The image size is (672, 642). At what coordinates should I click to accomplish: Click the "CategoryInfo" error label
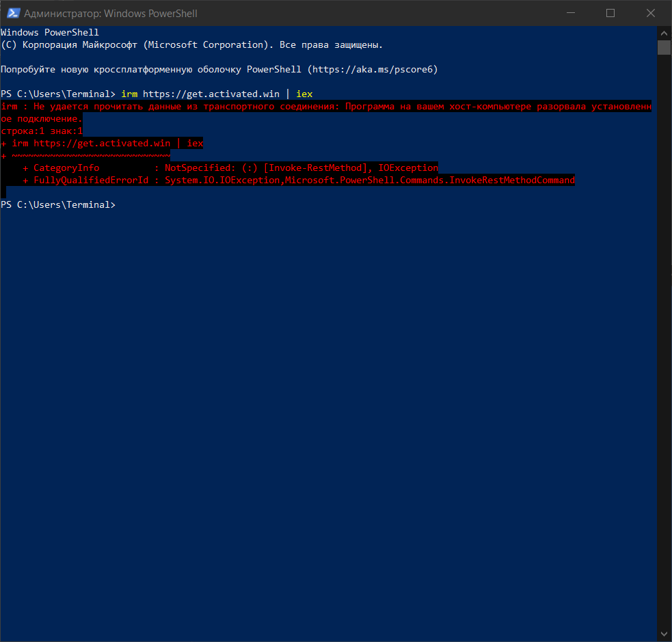66,168
